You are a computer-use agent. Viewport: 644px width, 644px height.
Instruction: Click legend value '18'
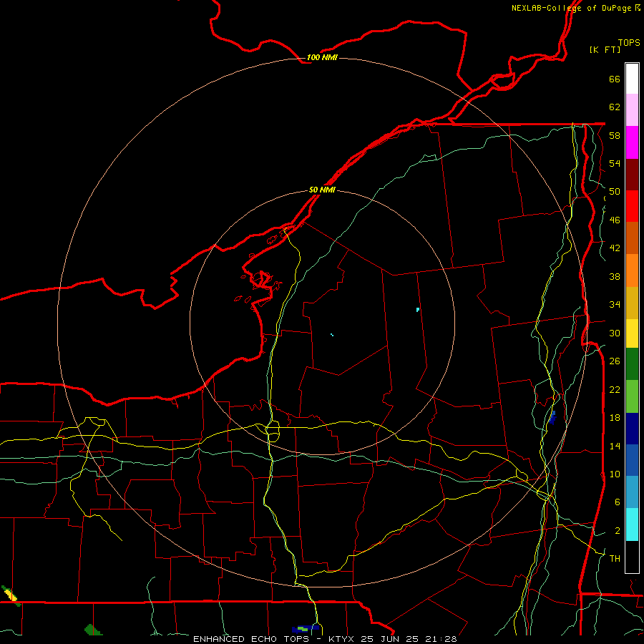pos(615,418)
